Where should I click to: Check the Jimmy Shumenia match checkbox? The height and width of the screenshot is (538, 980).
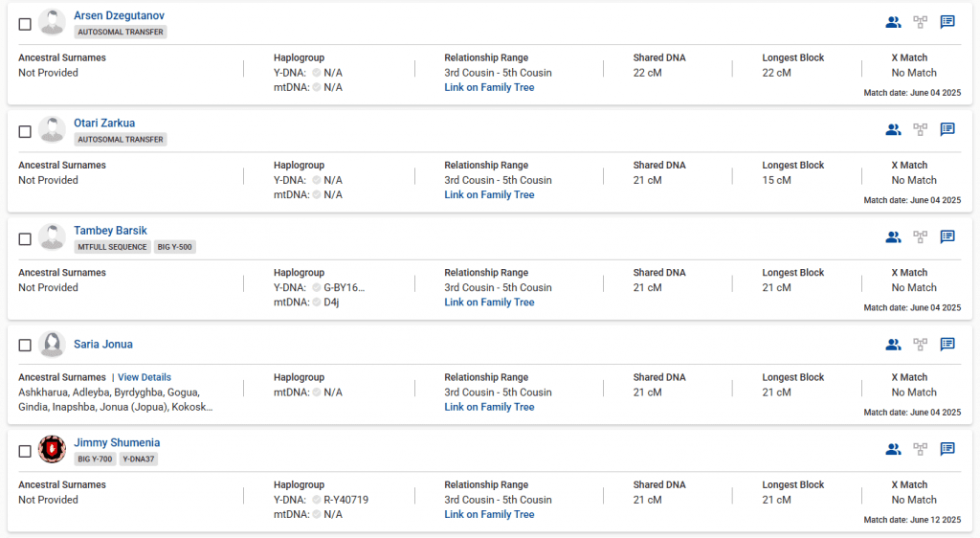pos(25,452)
